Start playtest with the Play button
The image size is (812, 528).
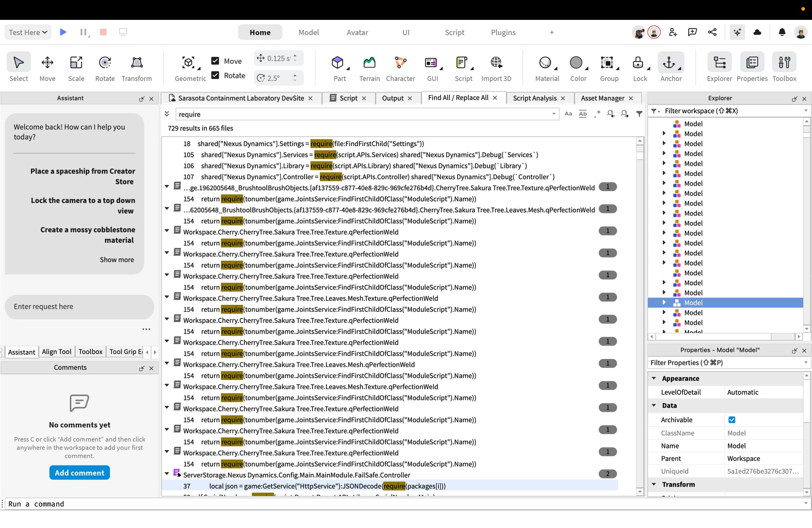[63, 32]
